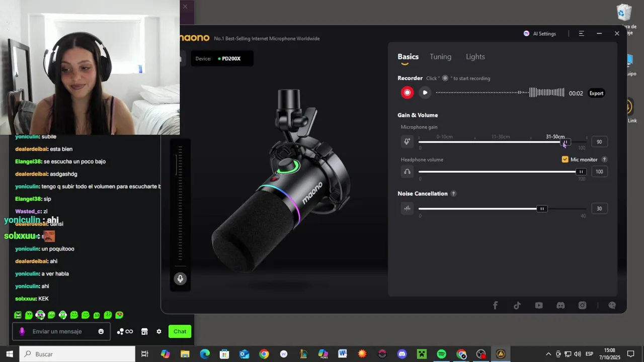Open the chat shop icon
The image size is (644, 362).
click(144, 331)
